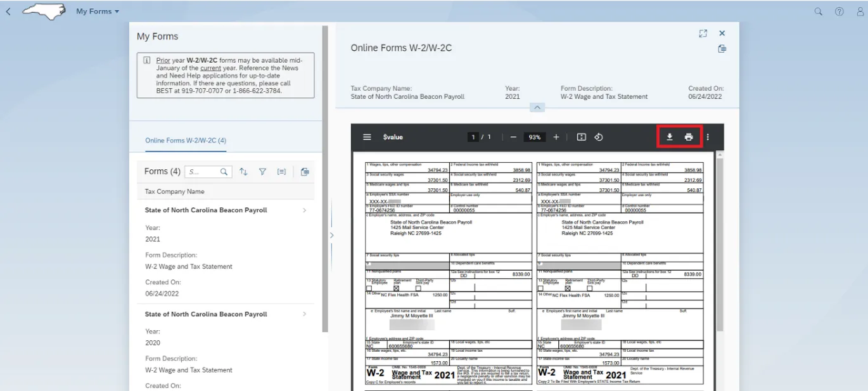The width and height of the screenshot is (868, 391).
Task: Click the PDF page number field
Action: [473, 137]
